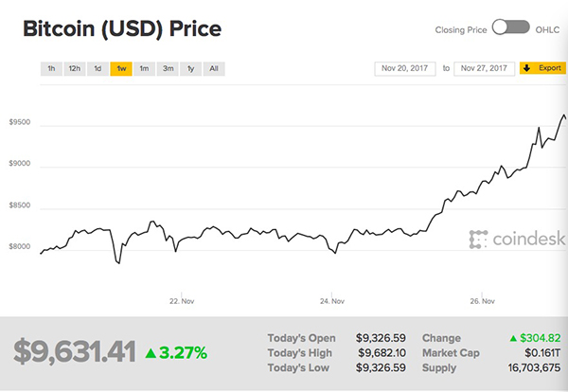Click the $9,631.41 current price
568x392 pixels.
pyautogui.click(x=75, y=352)
